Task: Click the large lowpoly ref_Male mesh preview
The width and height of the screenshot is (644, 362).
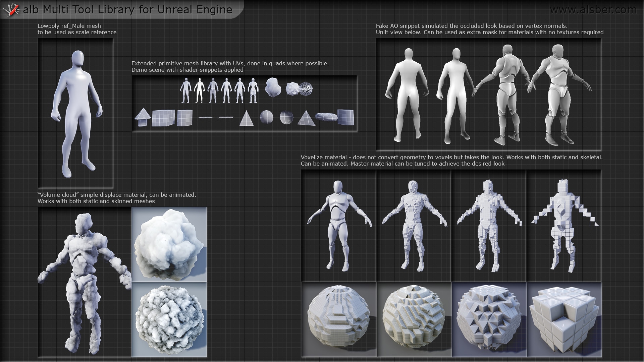Action: (76, 114)
